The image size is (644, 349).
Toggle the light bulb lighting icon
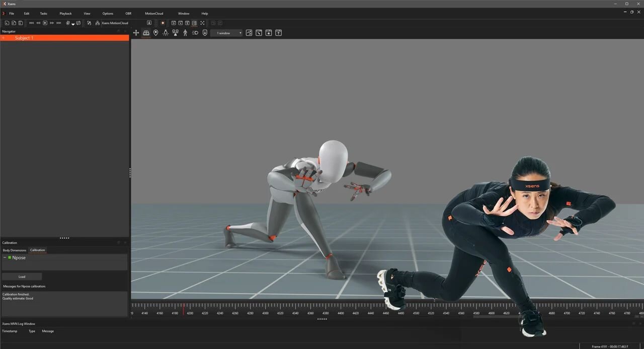tap(166, 33)
